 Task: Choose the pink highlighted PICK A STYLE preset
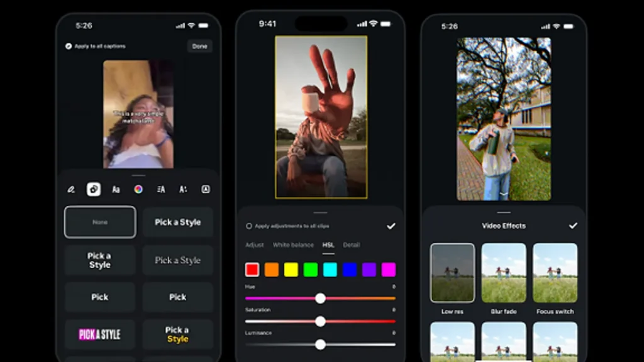tap(99, 334)
